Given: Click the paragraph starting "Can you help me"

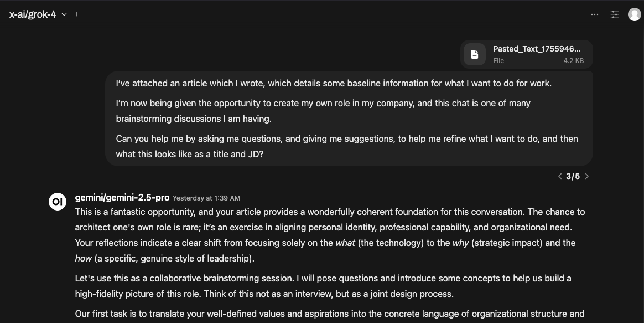Looking at the screenshot, I should pyautogui.click(x=347, y=146).
